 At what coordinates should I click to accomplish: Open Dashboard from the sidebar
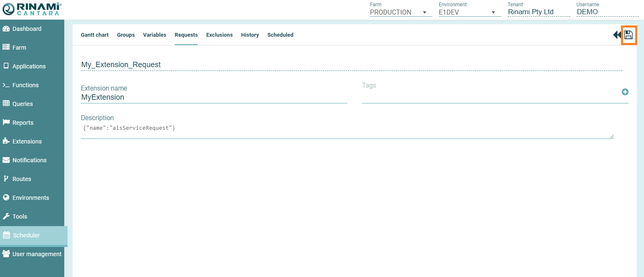point(27,29)
